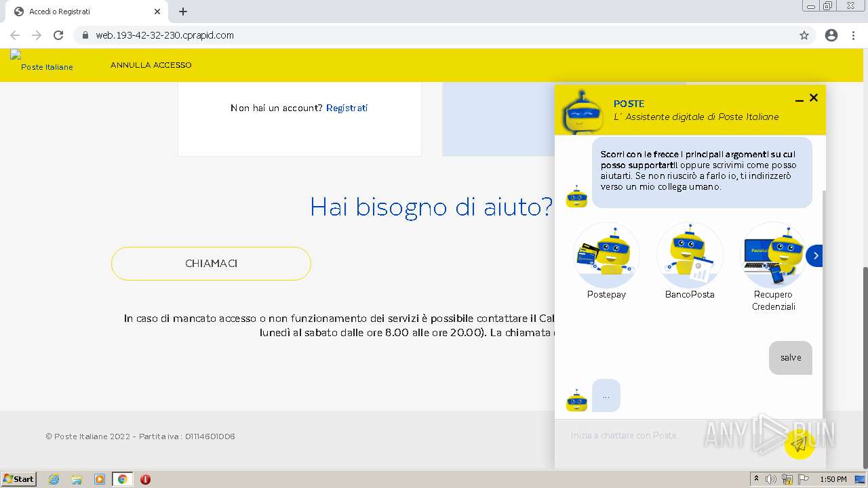Screen dimensions: 868x488
Task: Close the Accedi o Registrati tab
Action: [157, 12]
